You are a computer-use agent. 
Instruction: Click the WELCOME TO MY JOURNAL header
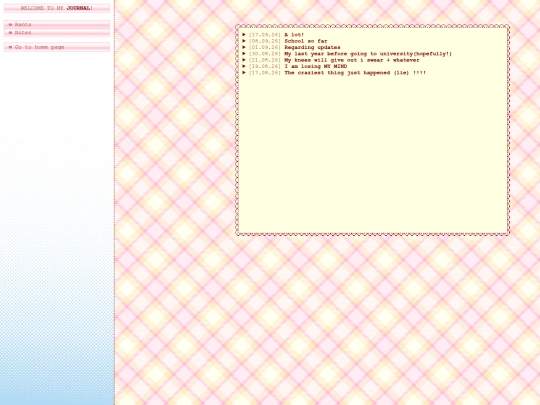57,8
